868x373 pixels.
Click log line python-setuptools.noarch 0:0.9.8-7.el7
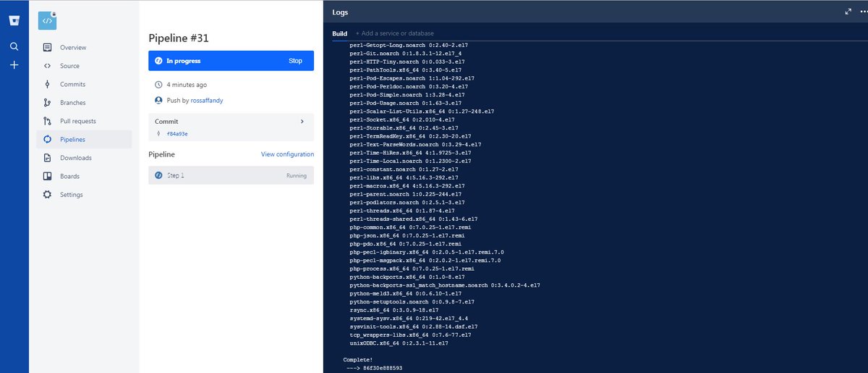412,301
